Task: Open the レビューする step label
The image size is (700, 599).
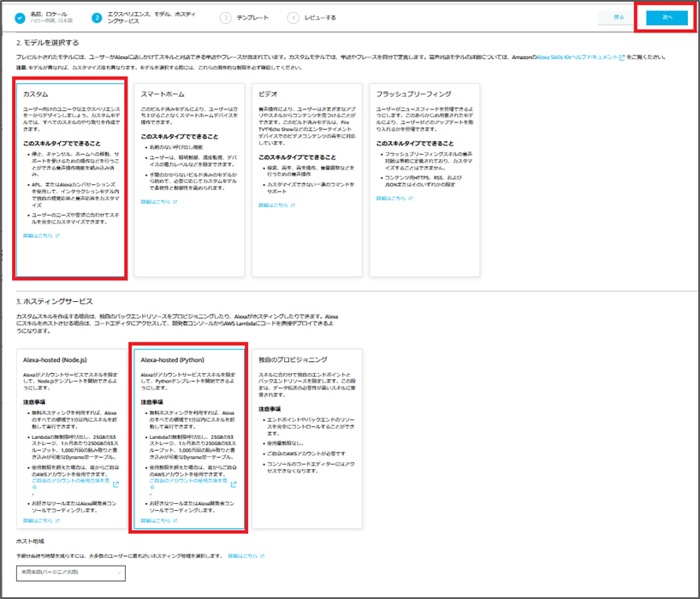Action: click(320, 18)
